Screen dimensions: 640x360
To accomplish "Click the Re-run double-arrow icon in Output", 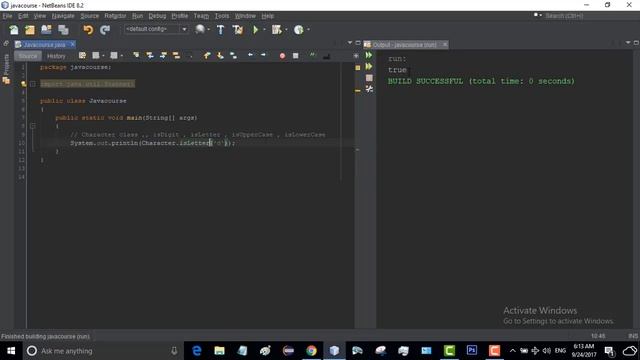I will pos(369,55).
